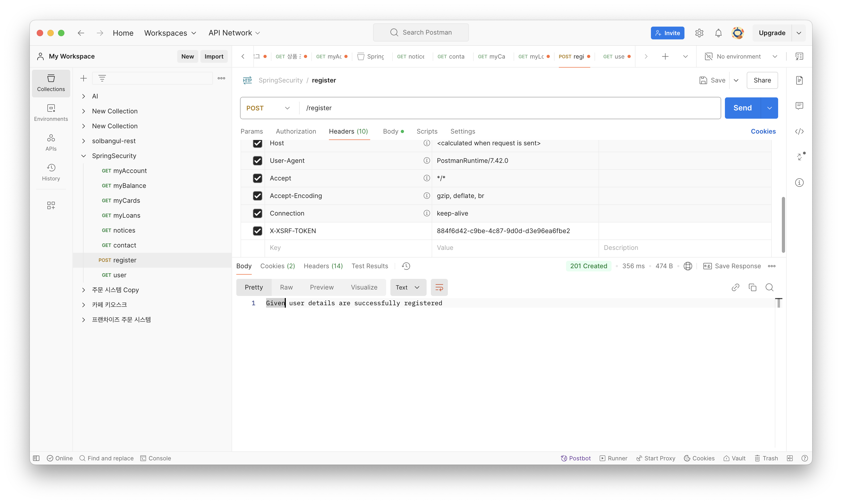
Task: Open the POST method dropdown
Action: pos(268,108)
